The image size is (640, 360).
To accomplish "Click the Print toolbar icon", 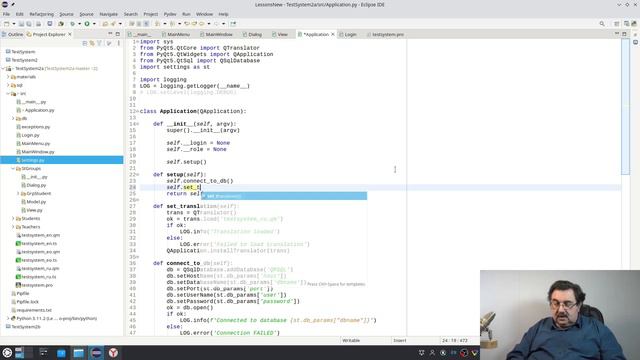I will pyautogui.click(x=38, y=24).
